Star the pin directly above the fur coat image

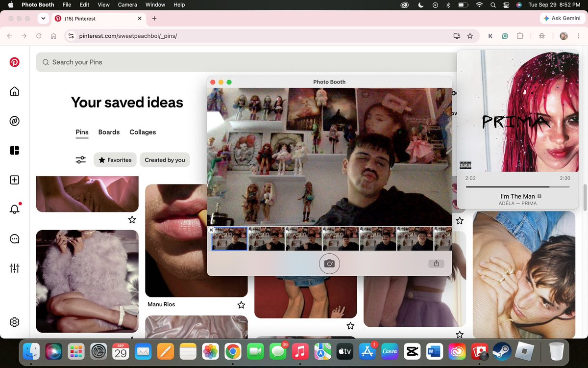click(x=132, y=219)
